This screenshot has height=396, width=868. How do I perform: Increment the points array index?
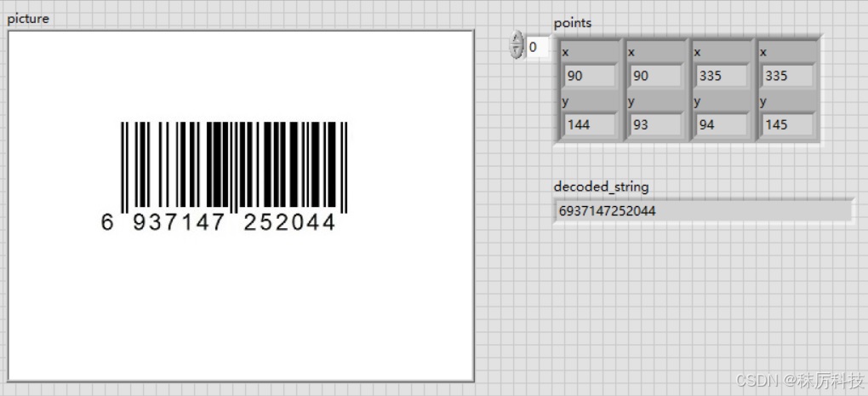click(517, 39)
